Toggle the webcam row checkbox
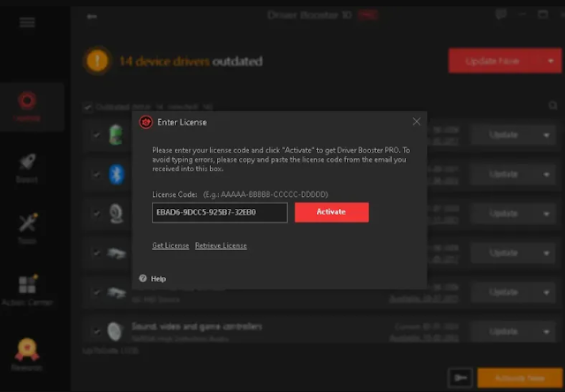Viewport: 565px width, 392px height. coord(96,214)
